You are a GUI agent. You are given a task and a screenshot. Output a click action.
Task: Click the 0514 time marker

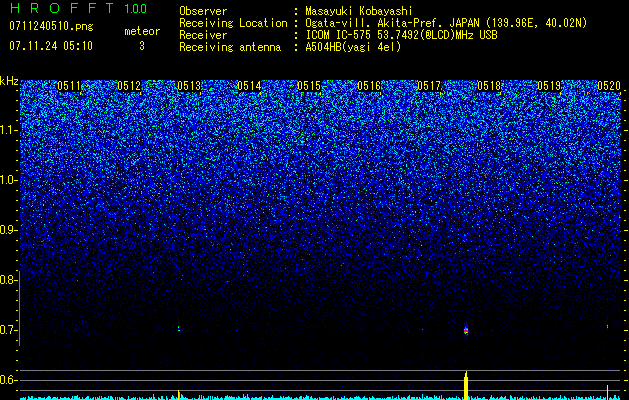(249, 86)
